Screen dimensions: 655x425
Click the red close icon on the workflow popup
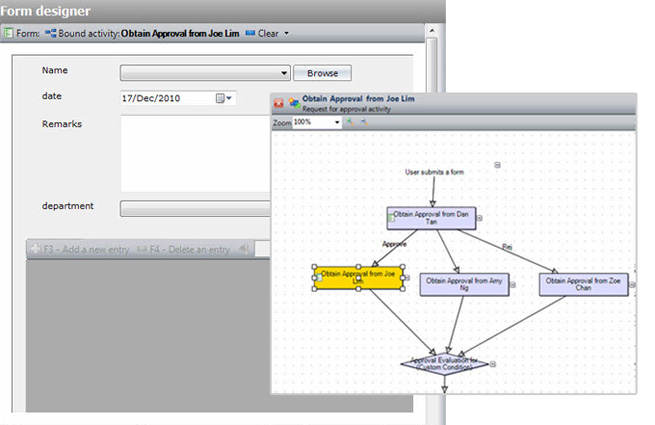pos(278,103)
